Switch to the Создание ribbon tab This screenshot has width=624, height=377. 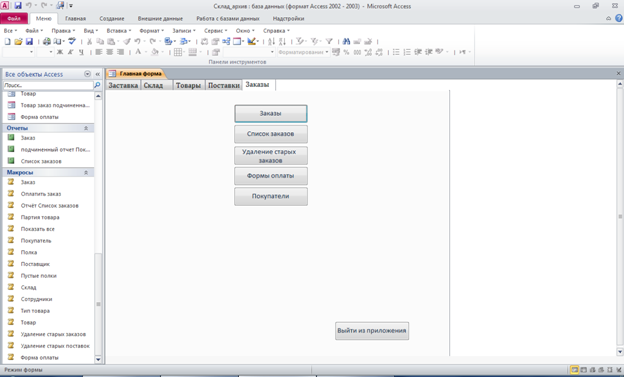(112, 19)
